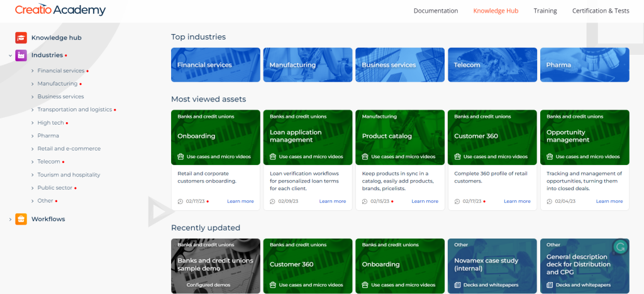Open the Banks and credit unions sample demo card

pos(216,266)
